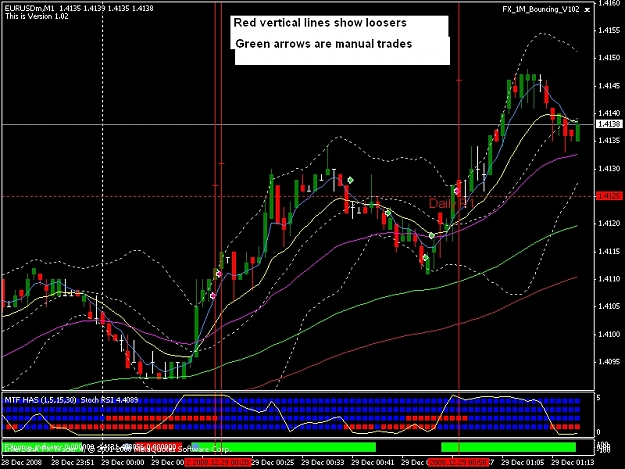Click the '28 Dec 23:51' time axis label
This screenshot has width=625, height=469.
coord(73,463)
